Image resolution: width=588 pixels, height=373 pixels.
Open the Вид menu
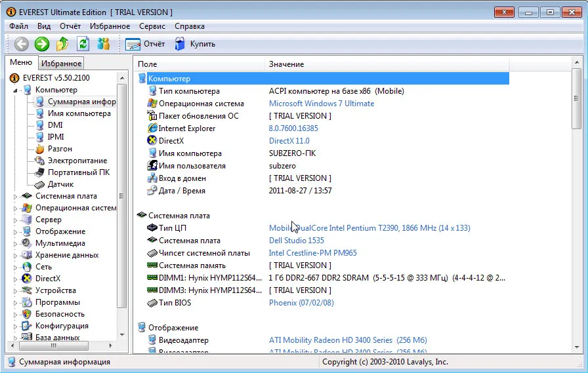tap(44, 26)
